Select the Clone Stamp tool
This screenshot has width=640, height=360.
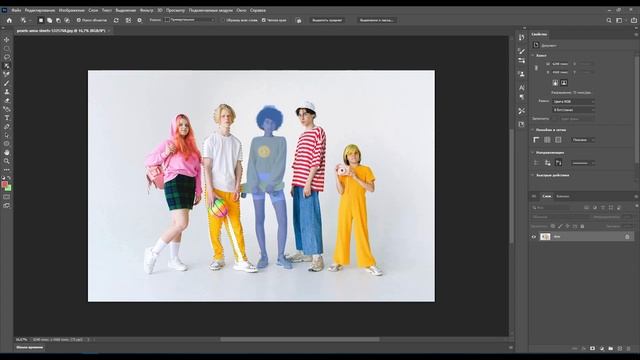click(7, 92)
